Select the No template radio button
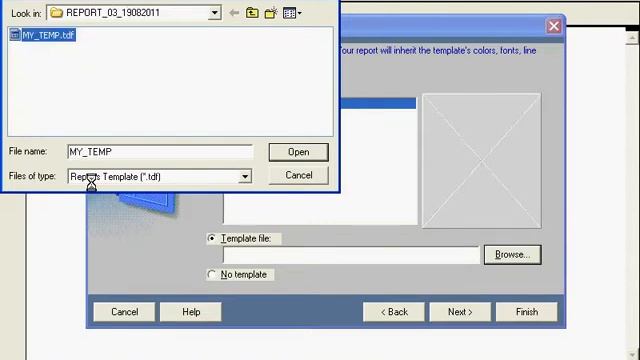The width and height of the screenshot is (640, 360). pyautogui.click(x=211, y=274)
